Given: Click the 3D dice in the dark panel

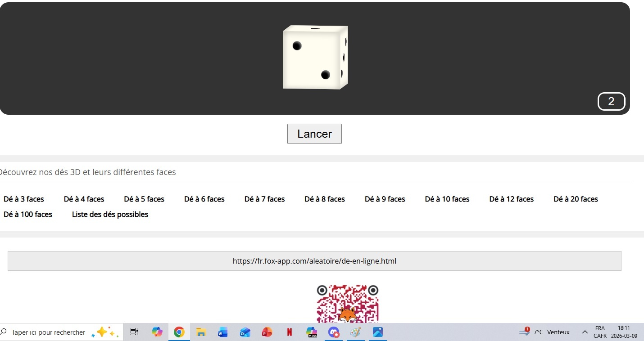Looking at the screenshot, I should point(315,57).
